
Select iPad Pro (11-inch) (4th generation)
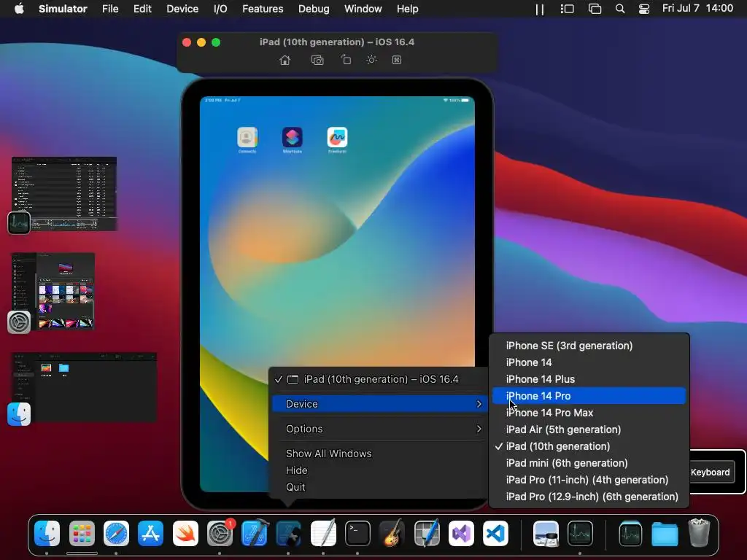coord(589,480)
